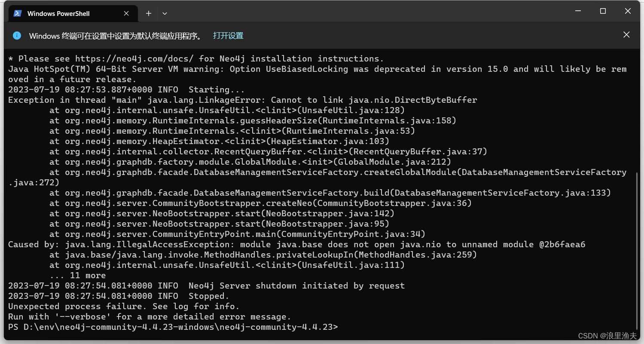
Task: Click the '... 11 more' line
Action: click(78, 275)
